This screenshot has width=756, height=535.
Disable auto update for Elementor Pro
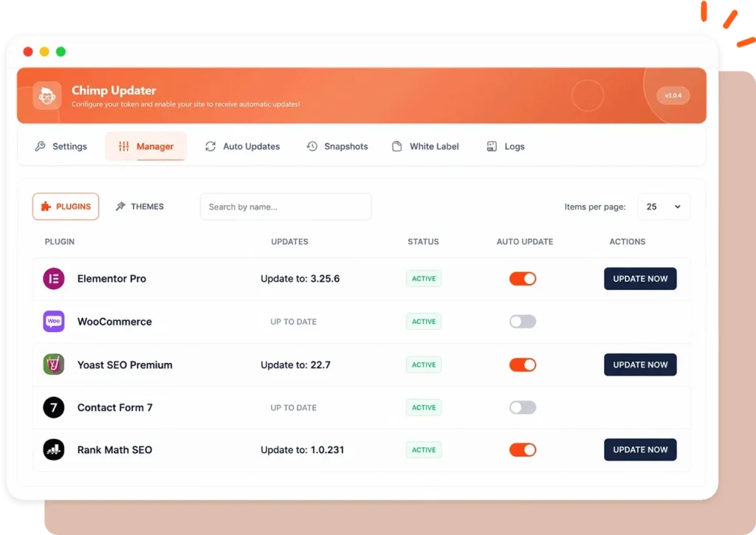click(x=523, y=279)
